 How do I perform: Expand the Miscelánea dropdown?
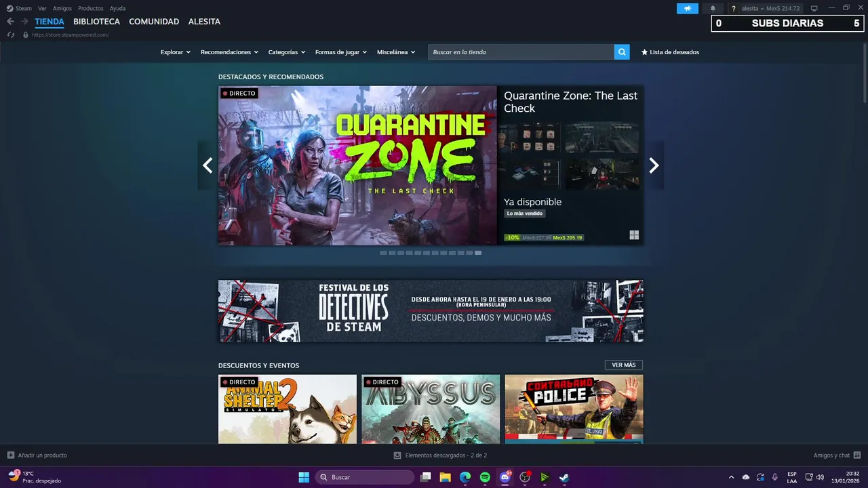pos(396,52)
